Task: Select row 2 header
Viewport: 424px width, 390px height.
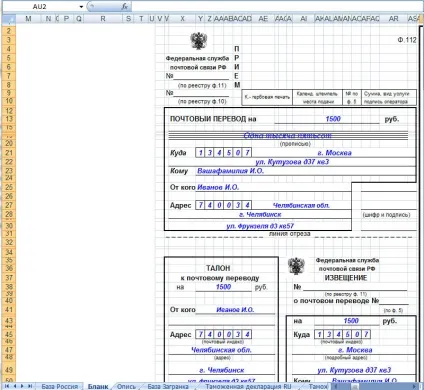Action: coord(9,31)
